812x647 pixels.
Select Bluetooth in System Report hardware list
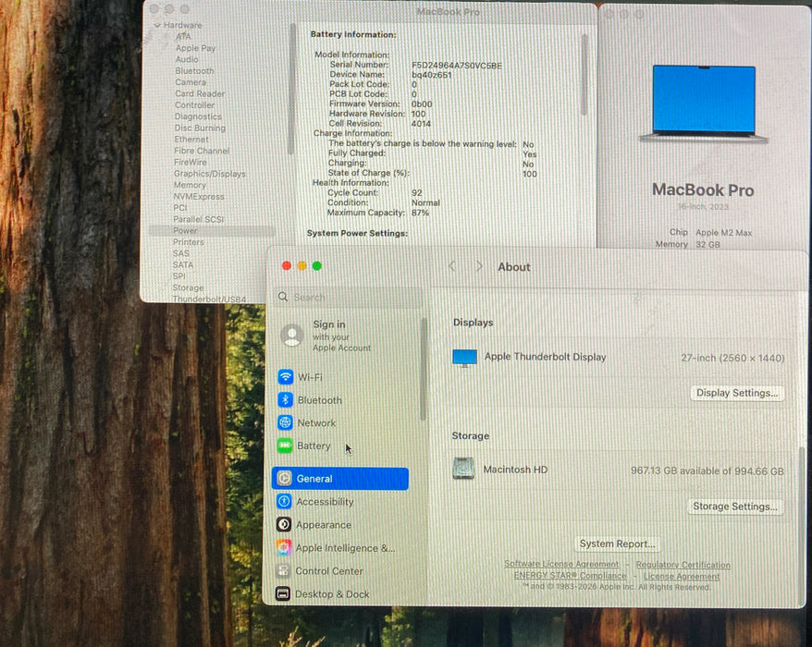tap(194, 70)
